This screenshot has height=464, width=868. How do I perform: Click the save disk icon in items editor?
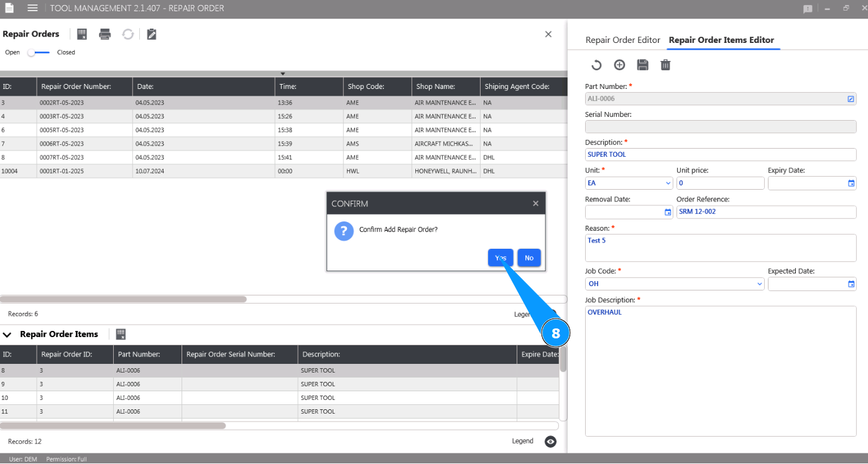click(642, 65)
